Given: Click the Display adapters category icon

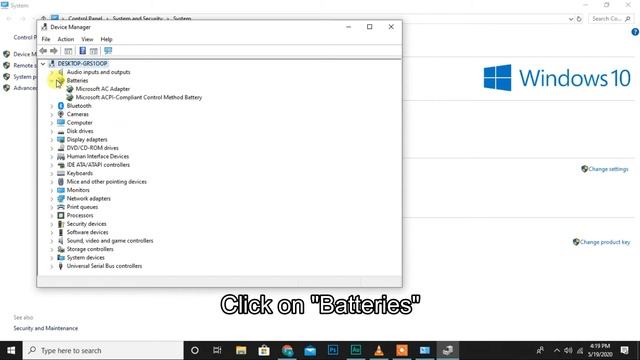Looking at the screenshot, I should [61, 140].
